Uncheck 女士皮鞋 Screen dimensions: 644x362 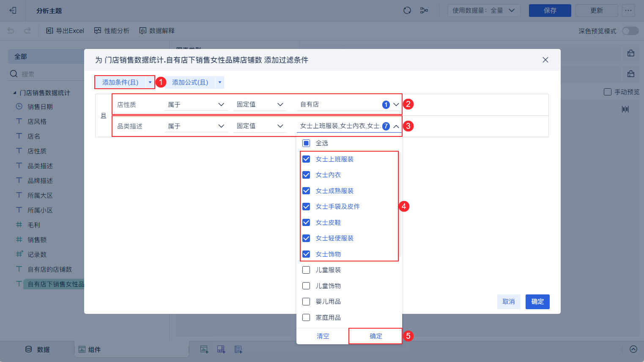pyautogui.click(x=306, y=223)
